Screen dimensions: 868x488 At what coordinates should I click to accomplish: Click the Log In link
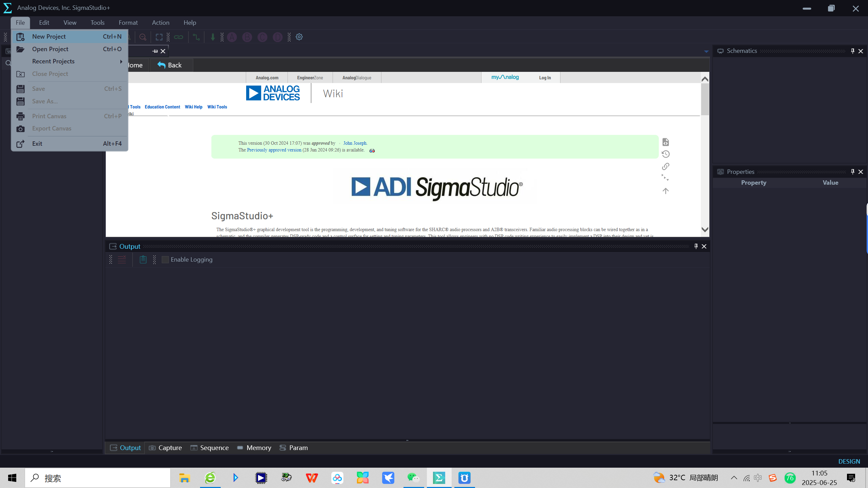coord(545,78)
